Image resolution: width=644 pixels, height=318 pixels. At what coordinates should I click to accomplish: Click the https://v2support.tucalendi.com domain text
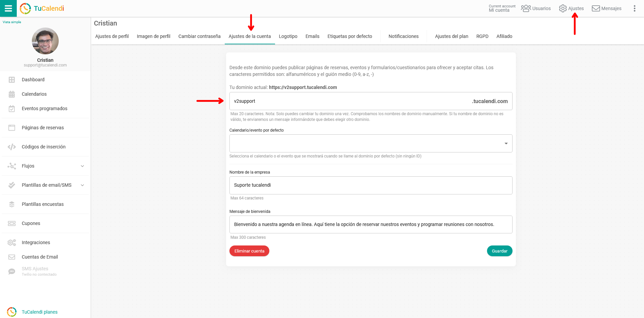303,87
